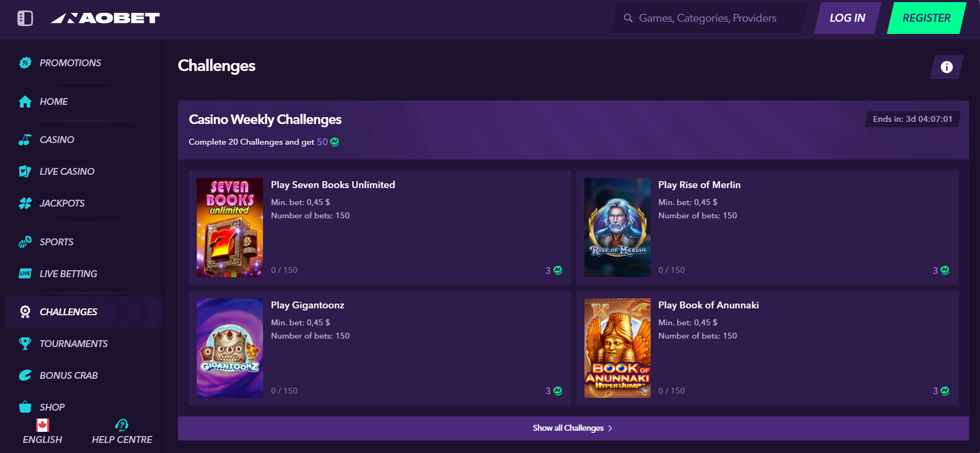The height and width of the screenshot is (453, 980).
Task: Click coin reward icon on Rise of Merlin card
Action: [x=945, y=270]
